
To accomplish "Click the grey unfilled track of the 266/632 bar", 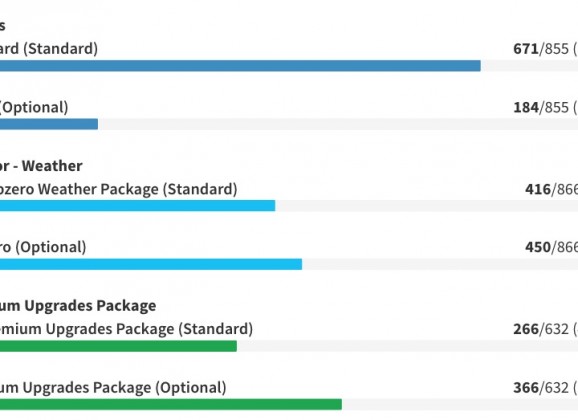I will [407, 346].
